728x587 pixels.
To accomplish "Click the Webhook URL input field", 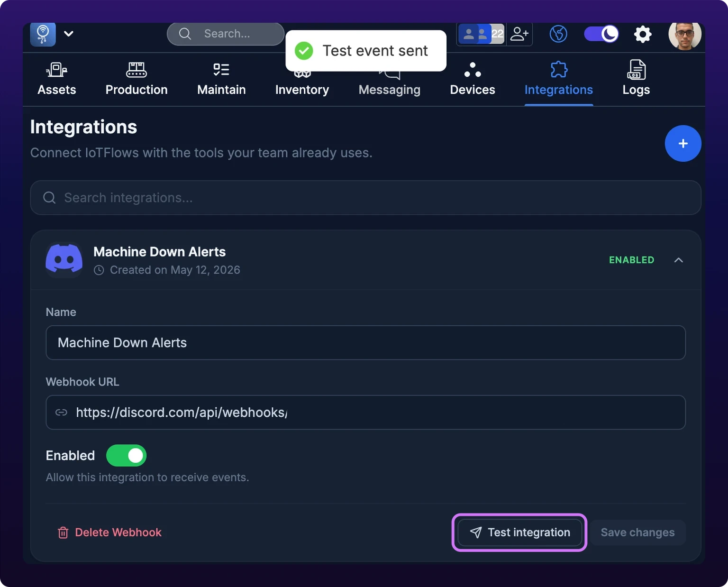I will pyautogui.click(x=365, y=413).
